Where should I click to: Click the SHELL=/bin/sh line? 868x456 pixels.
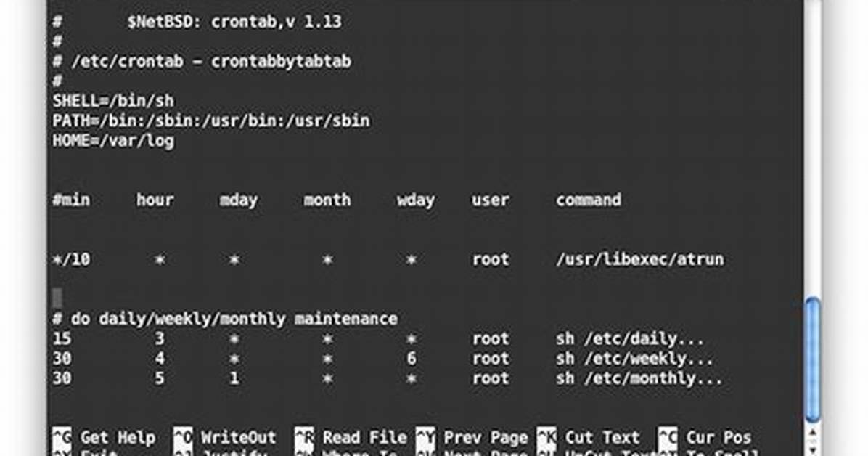113,101
